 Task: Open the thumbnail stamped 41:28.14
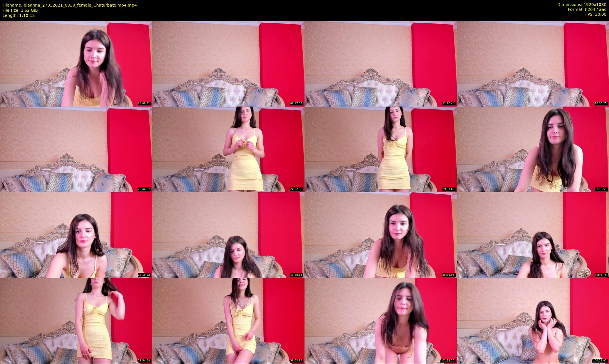[x=228, y=235]
